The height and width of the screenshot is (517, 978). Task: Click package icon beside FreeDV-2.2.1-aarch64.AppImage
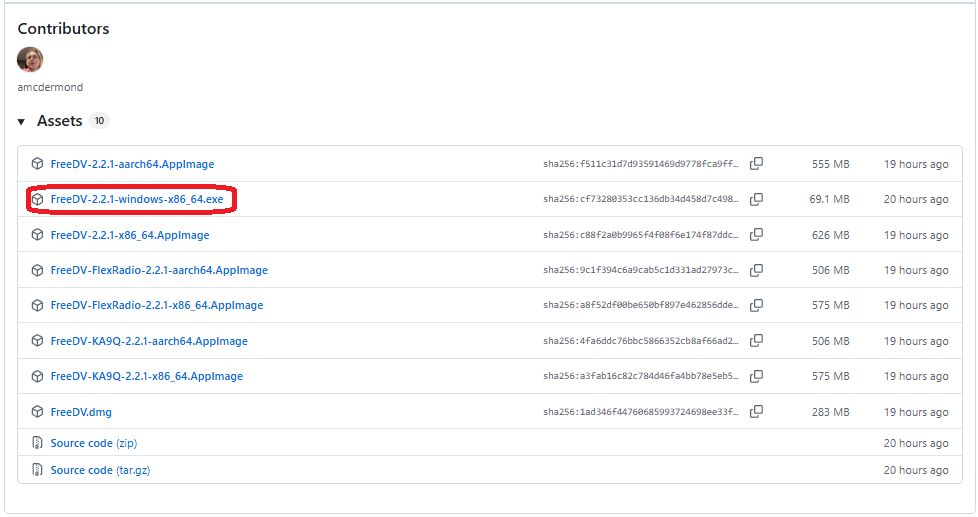(x=37, y=163)
